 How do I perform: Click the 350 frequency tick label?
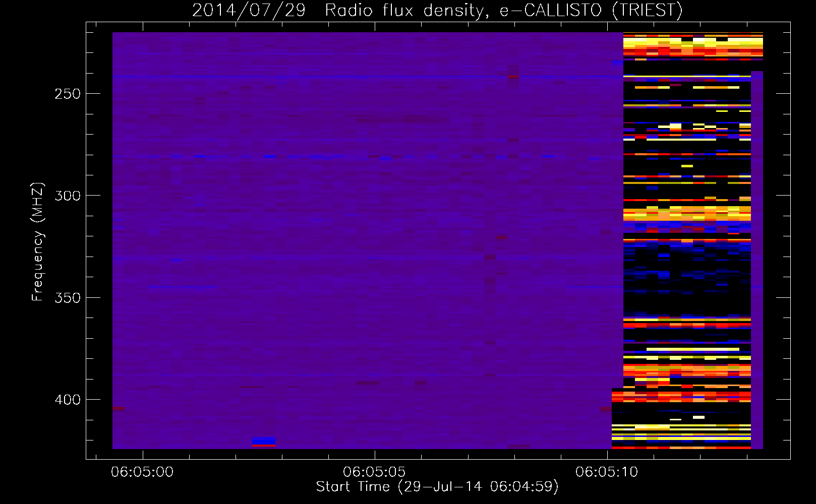tap(68, 298)
